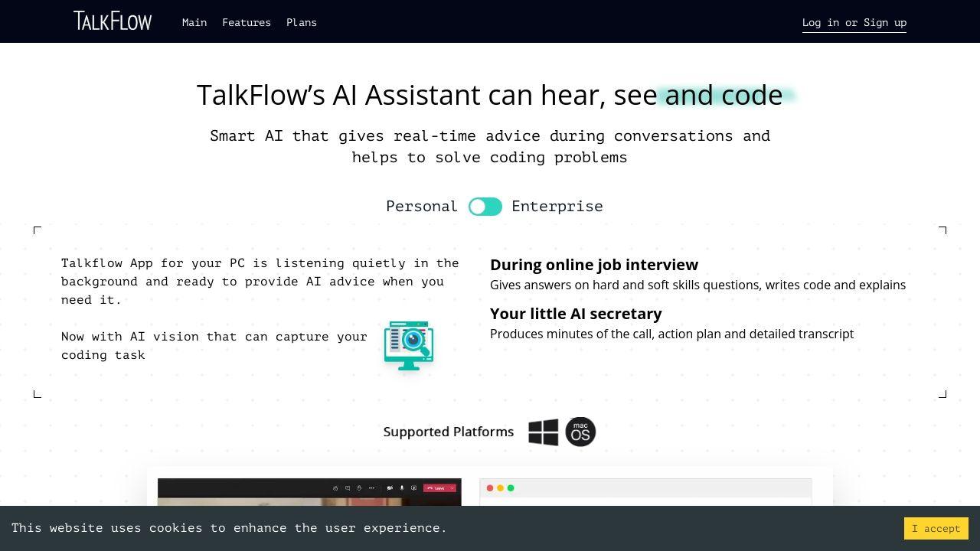Select the Enterprise label
980x551 pixels.
pos(557,206)
